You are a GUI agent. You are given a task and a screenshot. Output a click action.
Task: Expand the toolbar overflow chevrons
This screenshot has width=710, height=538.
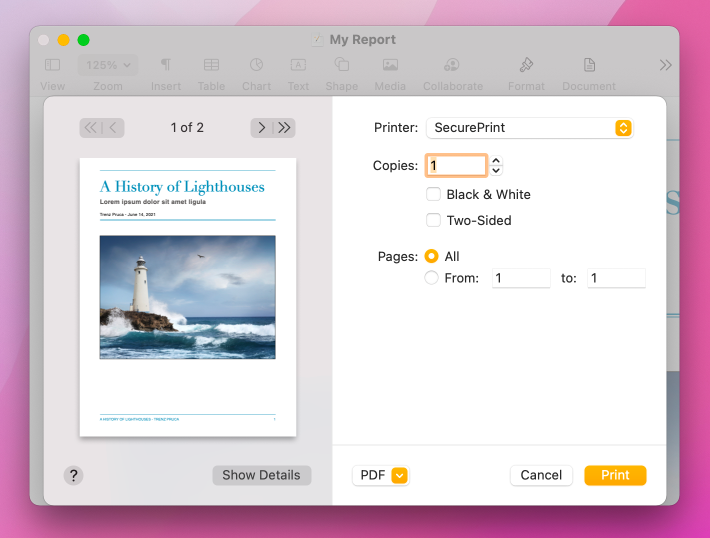(x=665, y=65)
